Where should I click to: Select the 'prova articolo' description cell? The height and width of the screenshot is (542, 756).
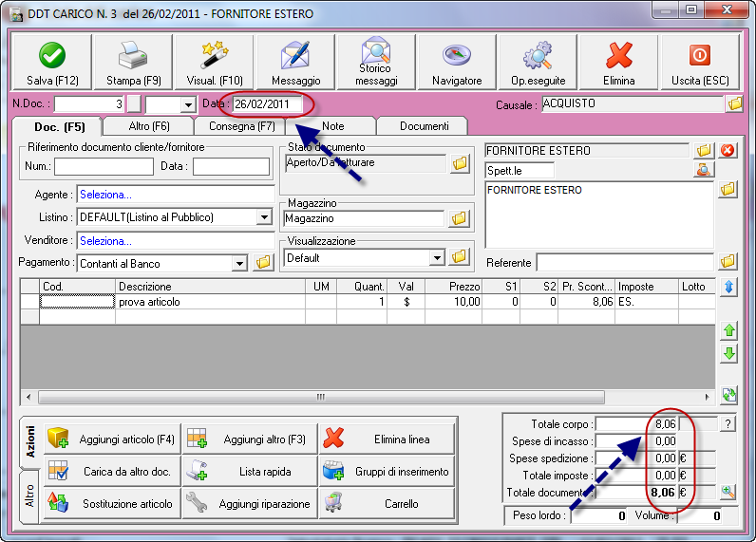point(210,302)
